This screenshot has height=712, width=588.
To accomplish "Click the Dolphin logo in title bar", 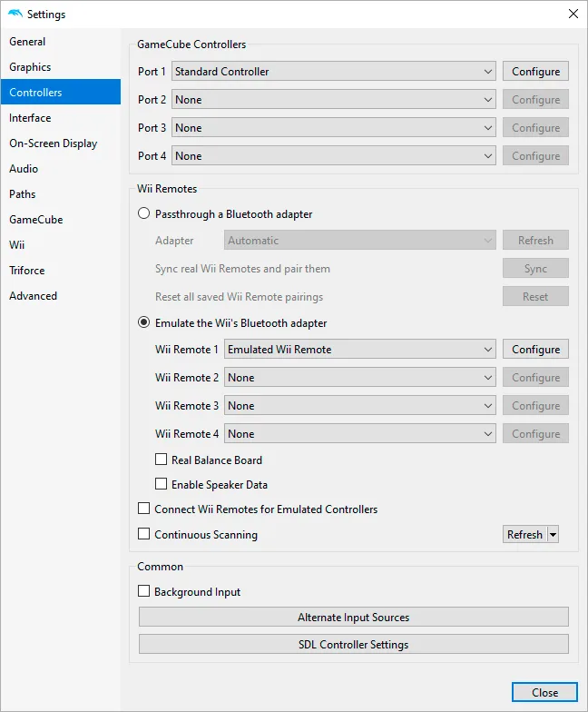I will (15, 15).
